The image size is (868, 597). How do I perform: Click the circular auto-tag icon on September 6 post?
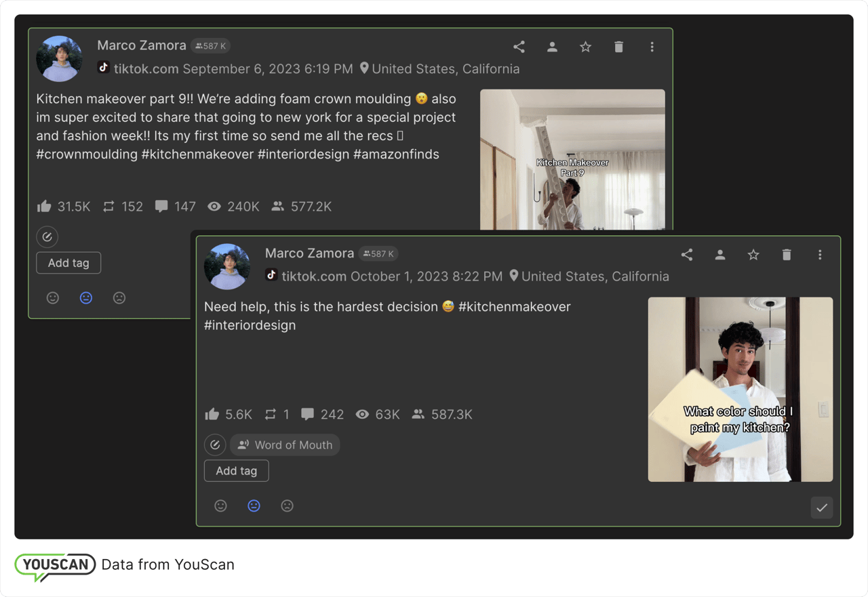click(47, 236)
